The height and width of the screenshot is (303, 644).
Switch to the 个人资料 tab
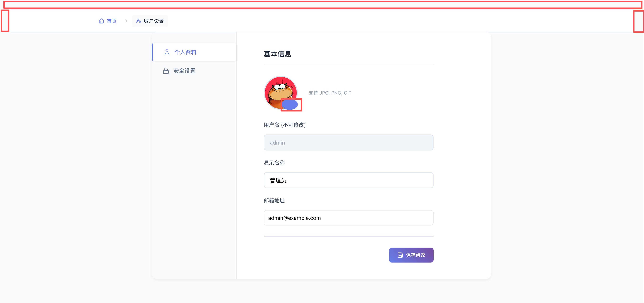[x=185, y=52]
